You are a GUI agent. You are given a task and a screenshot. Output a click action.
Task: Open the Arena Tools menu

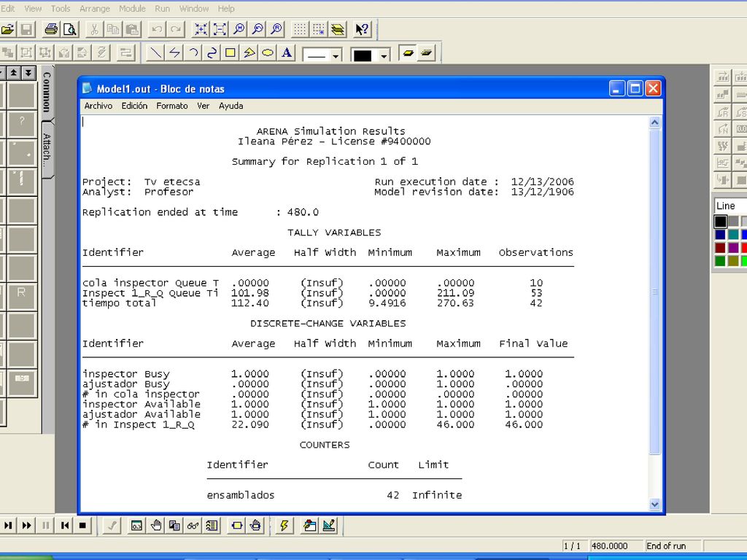[61, 9]
